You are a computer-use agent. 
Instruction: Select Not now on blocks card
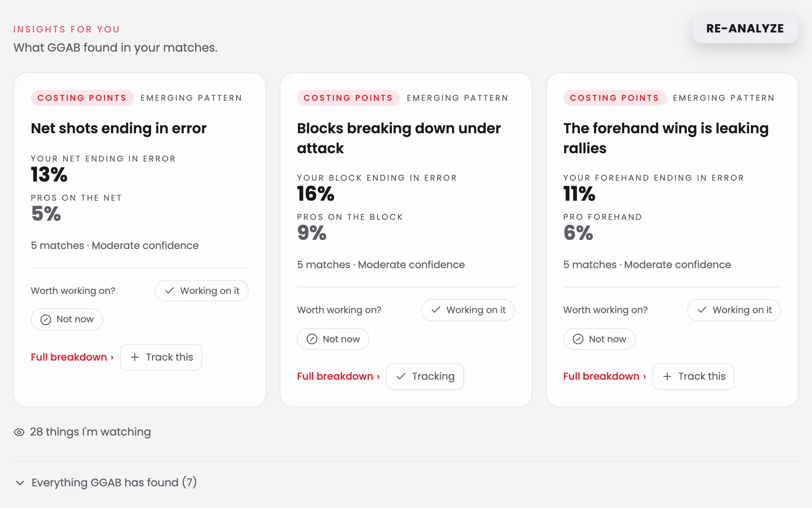[333, 339]
